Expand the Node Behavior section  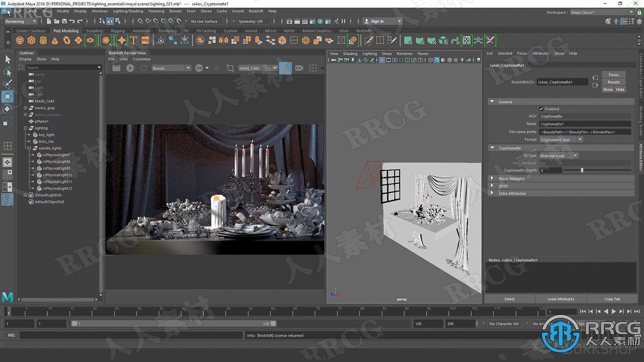pos(492,178)
